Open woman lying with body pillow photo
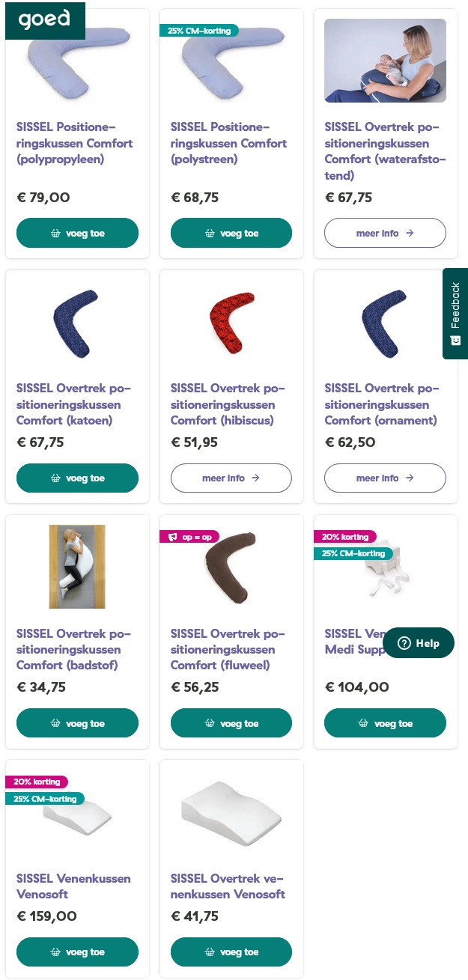The image size is (468, 980). [x=77, y=566]
